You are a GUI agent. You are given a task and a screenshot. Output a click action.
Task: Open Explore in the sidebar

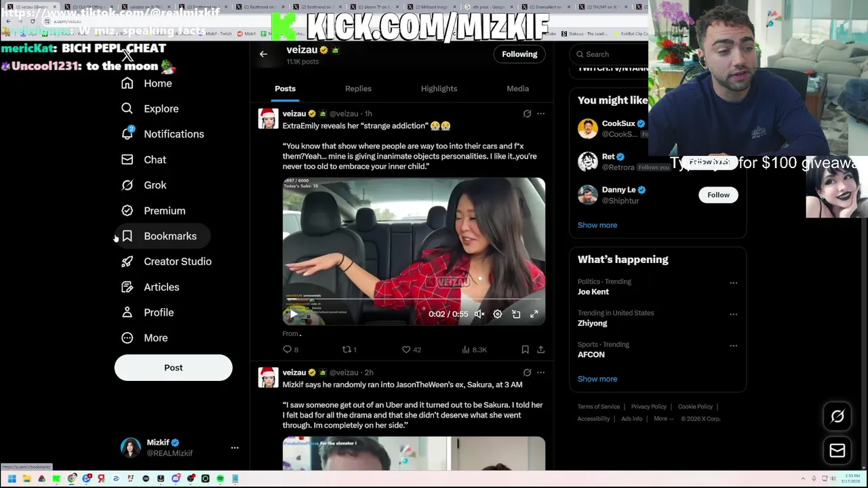click(x=149, y=108)
